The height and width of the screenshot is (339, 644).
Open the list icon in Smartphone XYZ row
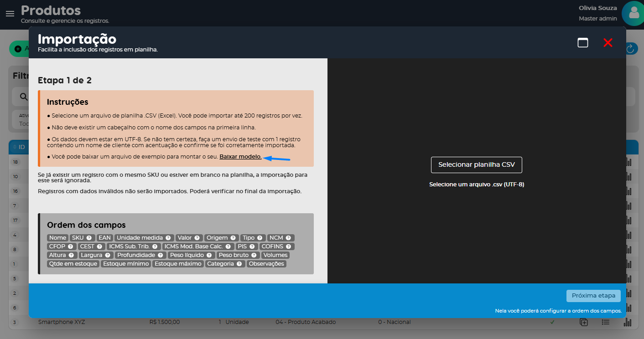point(605,322)
